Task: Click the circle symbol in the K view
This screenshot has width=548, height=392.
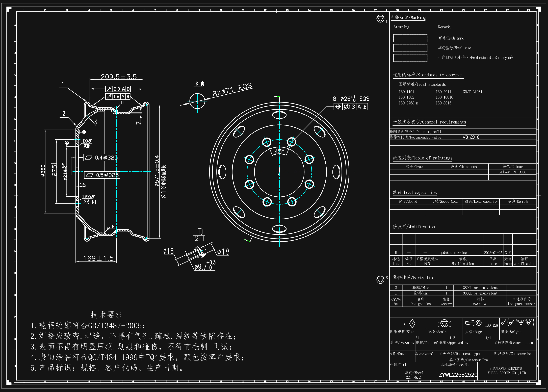Action: point(197,101)
